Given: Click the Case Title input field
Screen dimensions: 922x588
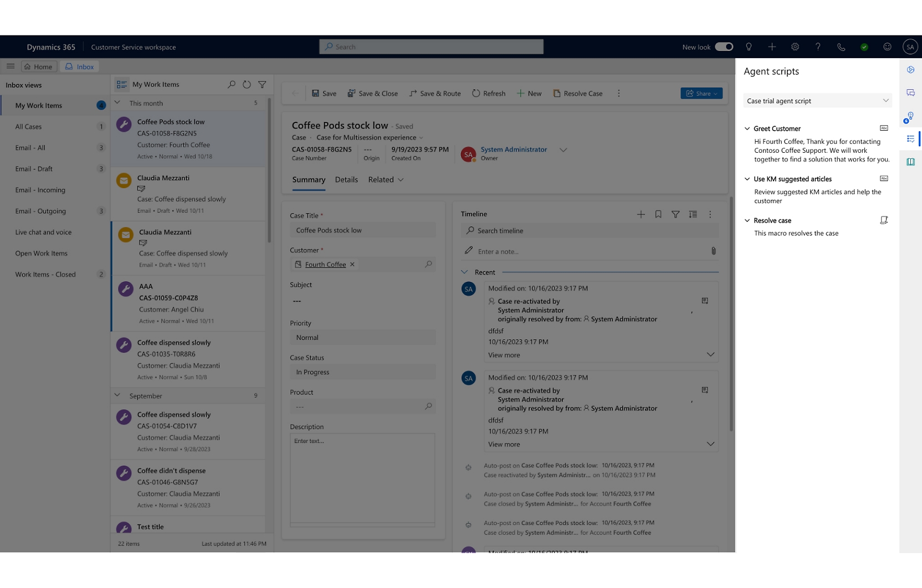Looking at the screenshot, I should (x=362, y=230).
